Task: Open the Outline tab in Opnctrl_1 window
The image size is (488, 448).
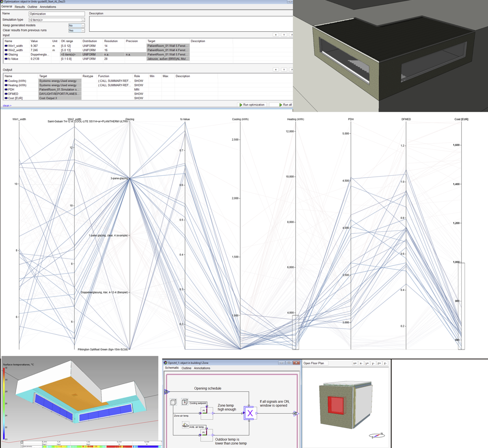Action: tap(186, 368)
